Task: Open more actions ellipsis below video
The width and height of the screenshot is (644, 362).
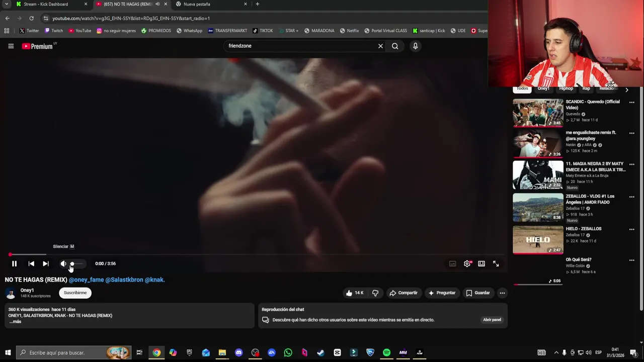Action: click(502, 293)
